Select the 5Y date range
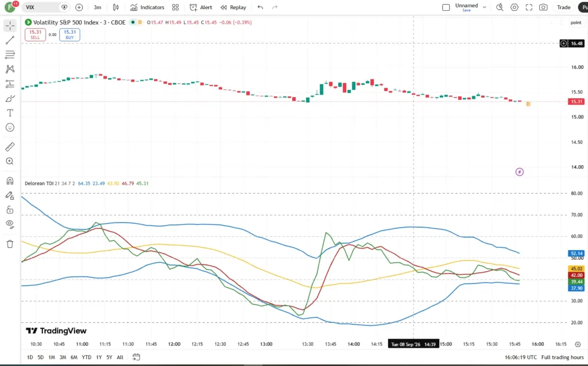 (x=109, y=357)
